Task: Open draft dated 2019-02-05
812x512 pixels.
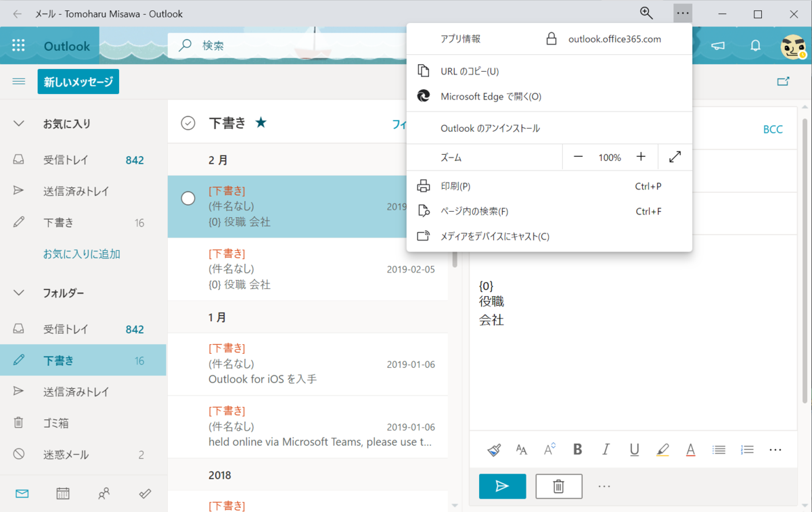Action: [308, 269]
